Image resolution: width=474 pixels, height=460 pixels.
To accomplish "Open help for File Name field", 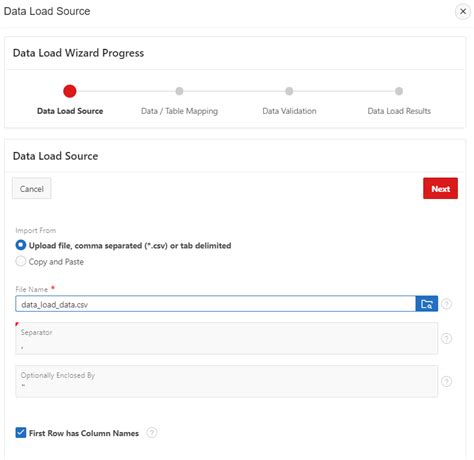I will [446, 304].
